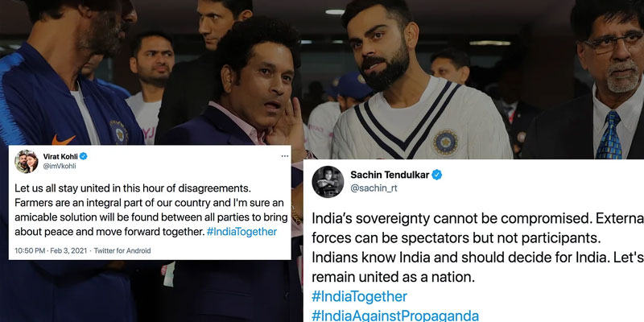Click Sachin Tendulkar's blue verified badge
The width and height of the screenshot is (644, 322).
click(x=436, y=175)
